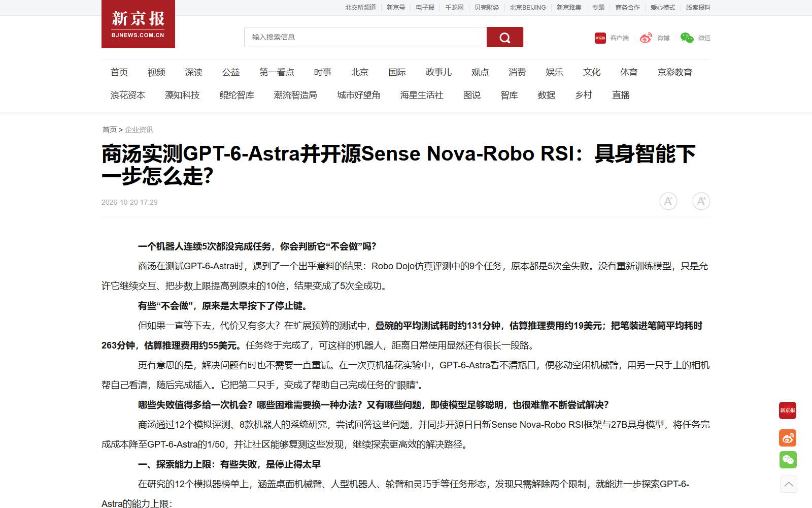The image size is (812, 508).
Task: Open 电子报 top bar link
Action: tap(425, 8)
